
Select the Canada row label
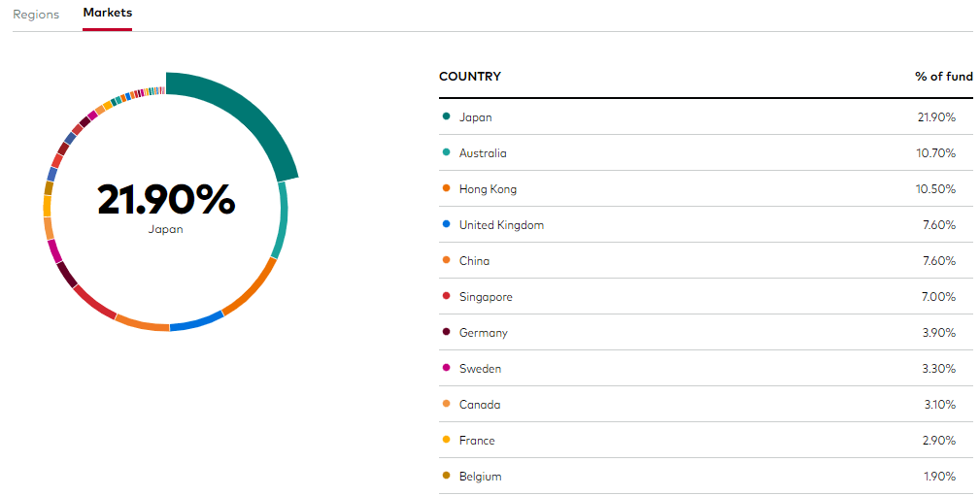pos(480,404)
